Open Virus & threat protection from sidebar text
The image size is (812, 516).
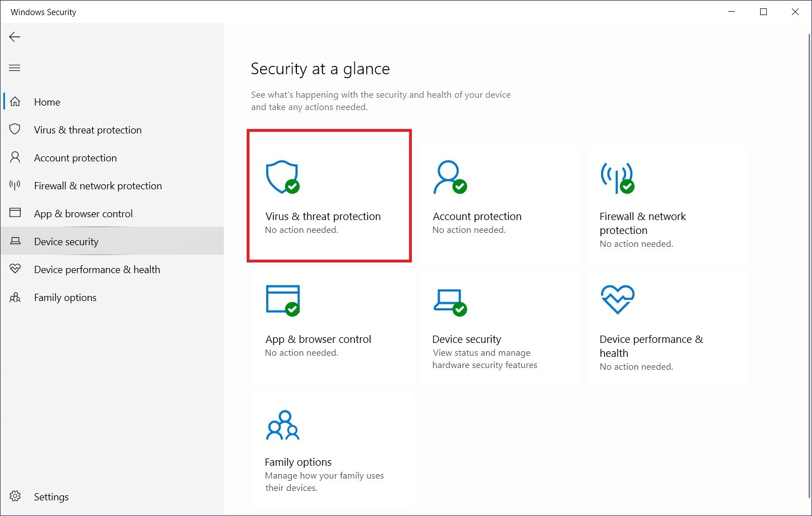(88, 130)
